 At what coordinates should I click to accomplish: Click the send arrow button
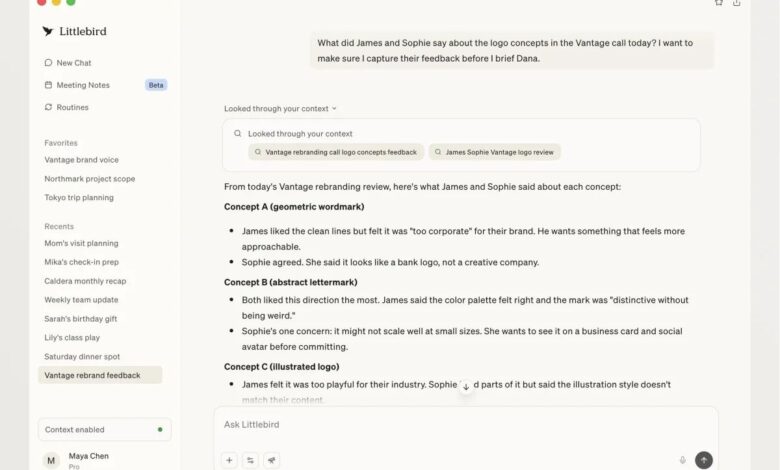point(704,460)
